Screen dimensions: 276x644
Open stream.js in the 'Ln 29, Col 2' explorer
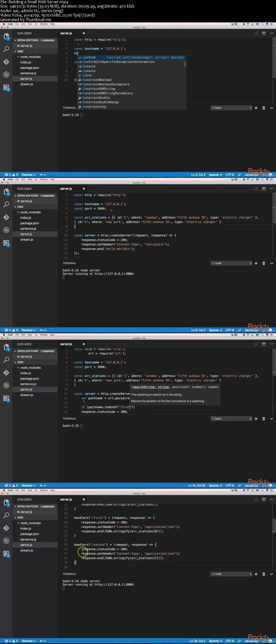click(26, 550)
